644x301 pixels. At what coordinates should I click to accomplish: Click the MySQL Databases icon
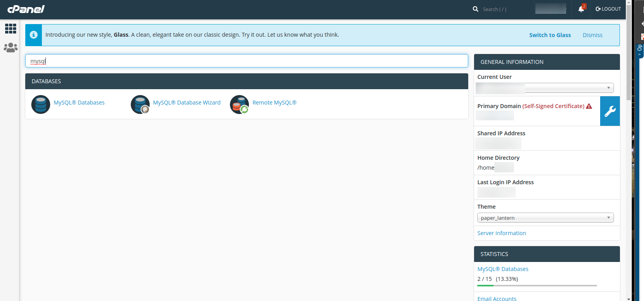pos(41,105)
